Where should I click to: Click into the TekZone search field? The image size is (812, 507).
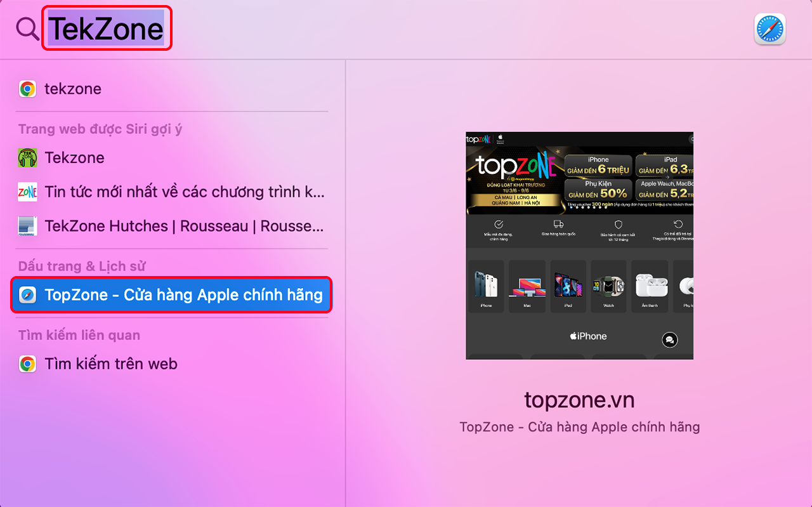click(107, 29)
